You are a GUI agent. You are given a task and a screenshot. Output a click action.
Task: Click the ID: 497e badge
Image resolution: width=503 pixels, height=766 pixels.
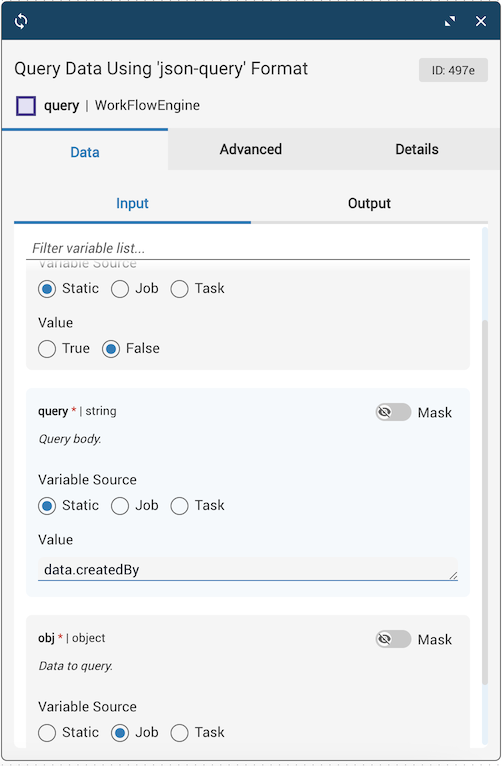tap(453, 70)
